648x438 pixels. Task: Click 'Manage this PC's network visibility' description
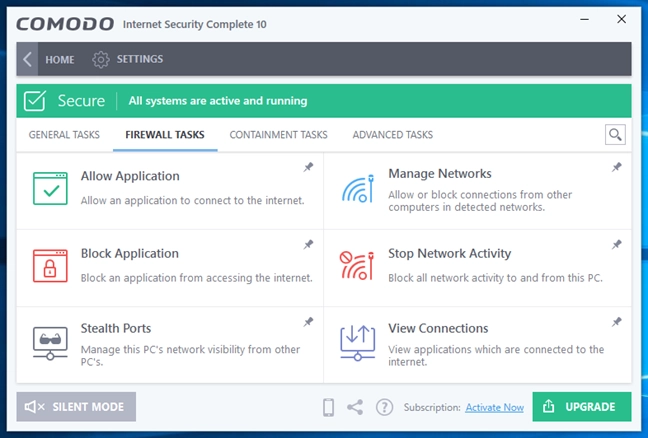coord(191,355)
